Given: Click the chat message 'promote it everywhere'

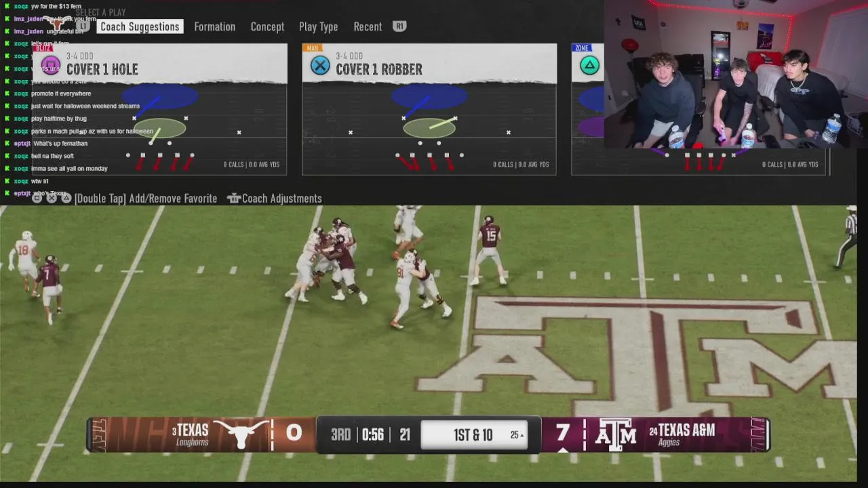Looking at the screenshot, I should 61,94.
